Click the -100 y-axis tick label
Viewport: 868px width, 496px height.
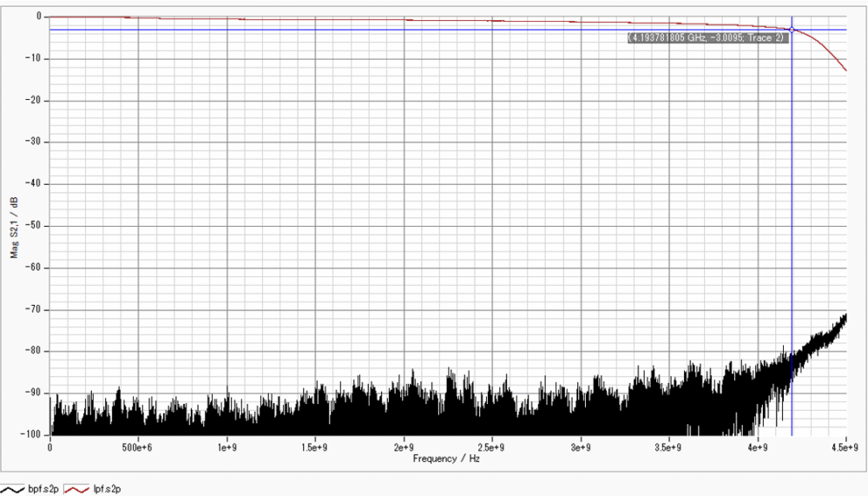click(32, 434)
